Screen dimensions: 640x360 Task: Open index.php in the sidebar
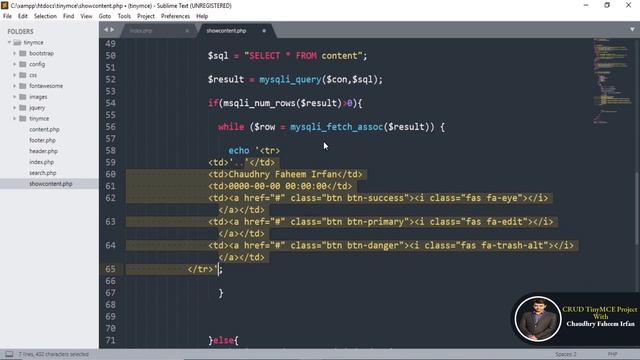pos(42,162)
